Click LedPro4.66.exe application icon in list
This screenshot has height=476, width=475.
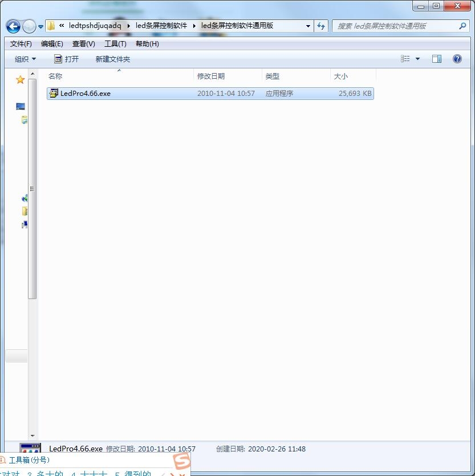coord(54,93)
